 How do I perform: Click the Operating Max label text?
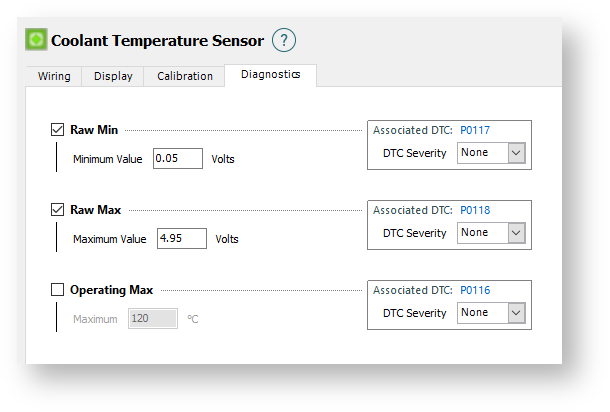coord(111,290)
